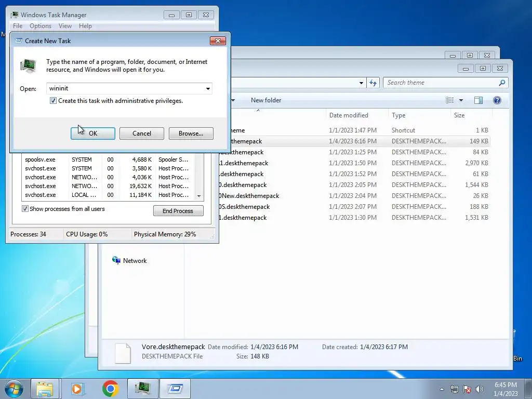The height and width of the screenshot is (399, 532).
Task: Click New folder in Explorer toolbar
Action: coord(266,100)
